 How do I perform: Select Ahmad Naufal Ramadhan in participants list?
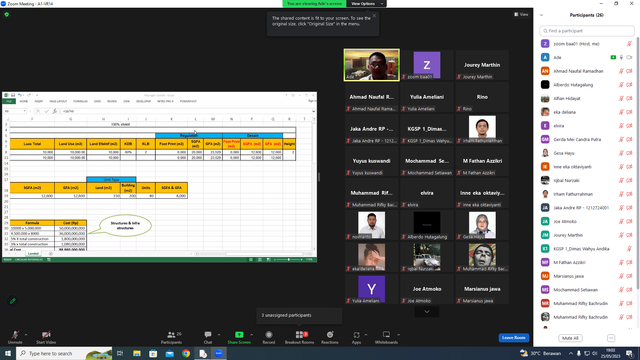(586, 71)
